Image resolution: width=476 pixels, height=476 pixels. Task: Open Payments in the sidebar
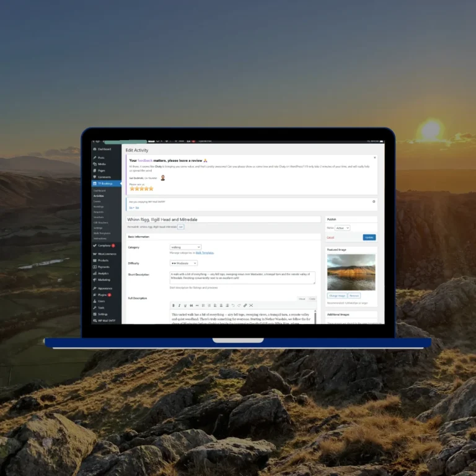coord(106,267)
